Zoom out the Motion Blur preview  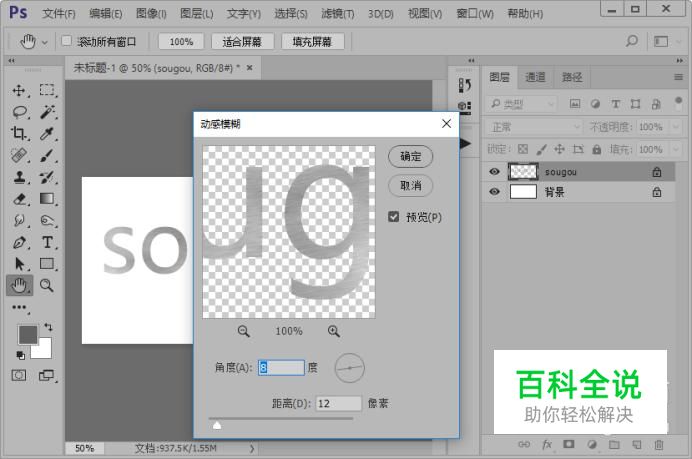pos(244,331)
